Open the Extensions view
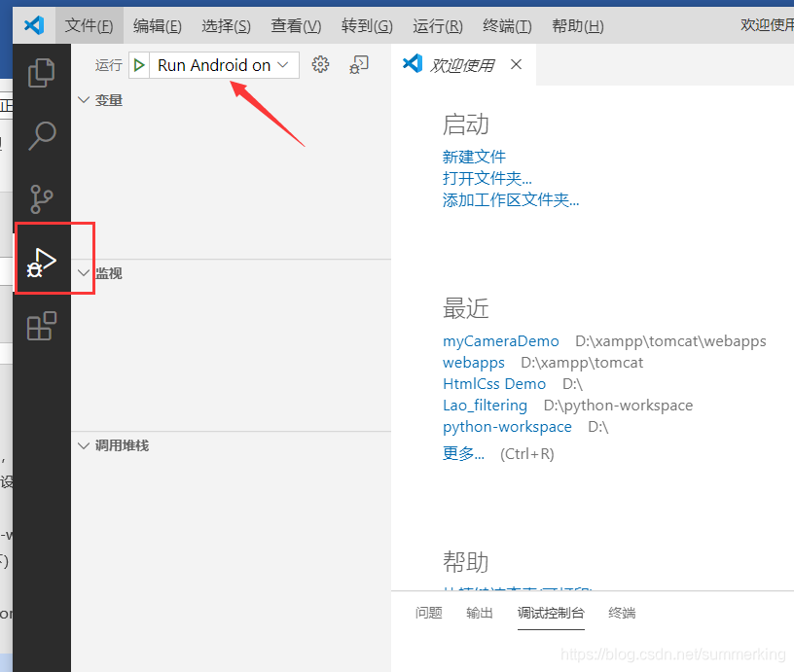 point(42,326)
